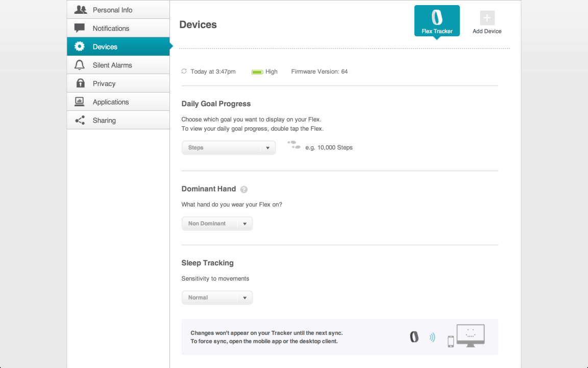Open Silent Alarms settings menu item

click(x=118, y=65)
